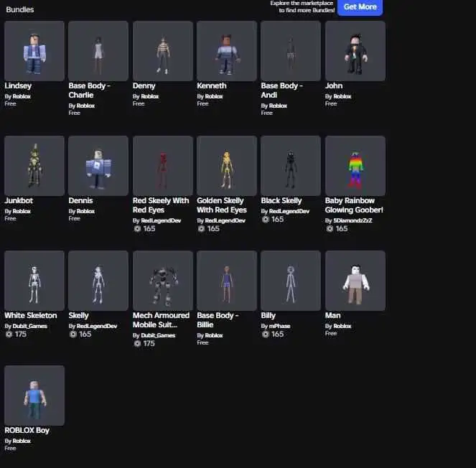This screenshot has height=468, width=476.
Task: Choose the Denny bundle avatar image
Action: coord(163,51)
